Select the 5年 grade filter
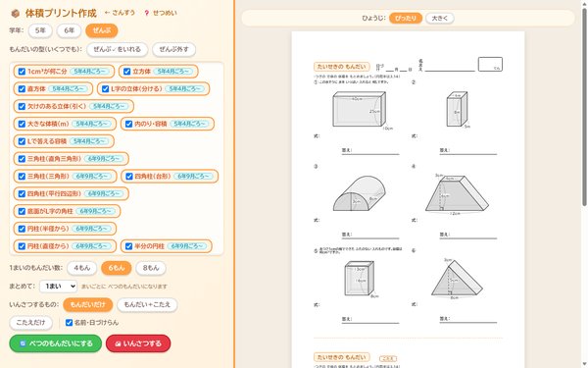 (40, 30)
